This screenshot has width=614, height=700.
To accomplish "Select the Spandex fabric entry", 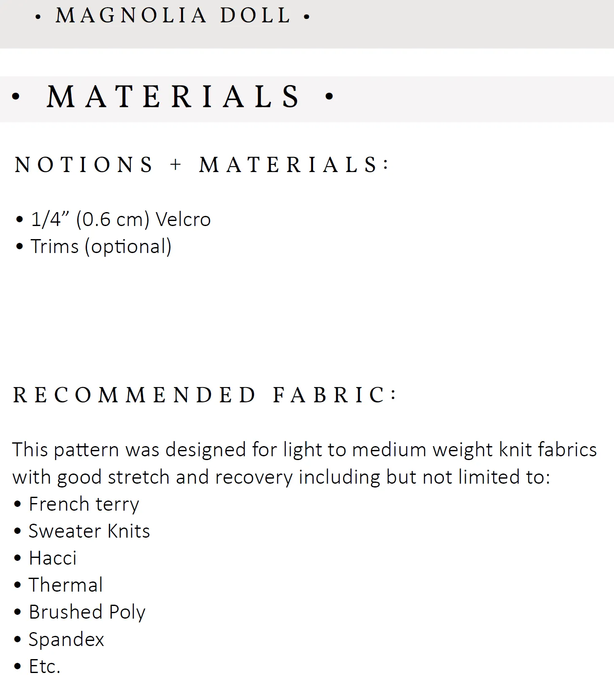I will 66,640.
